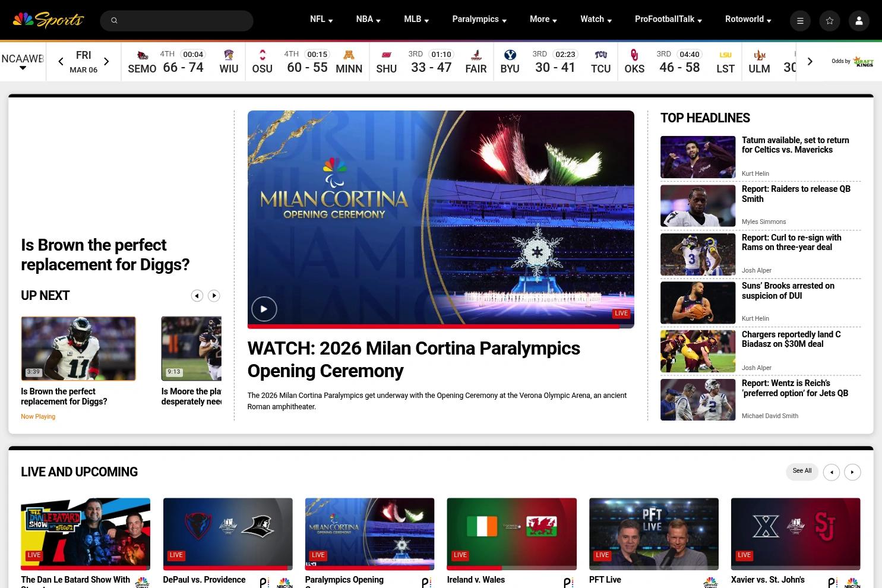This screenshot has width=882, height=588.
Task: Open the Xavier vs. St. John's live card
Action: point(795,534)
